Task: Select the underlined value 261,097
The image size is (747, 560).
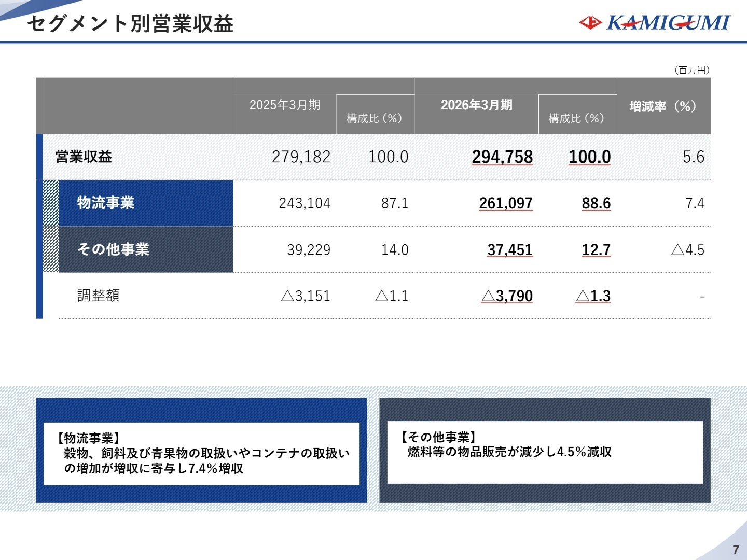Action: [x=506, y=203]
